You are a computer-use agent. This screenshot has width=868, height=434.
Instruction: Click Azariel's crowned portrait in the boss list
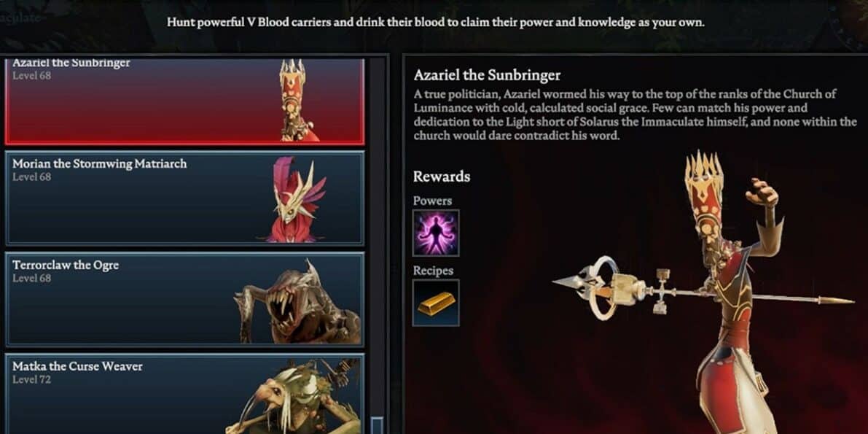pyautogui.click(x=298, y=101)
